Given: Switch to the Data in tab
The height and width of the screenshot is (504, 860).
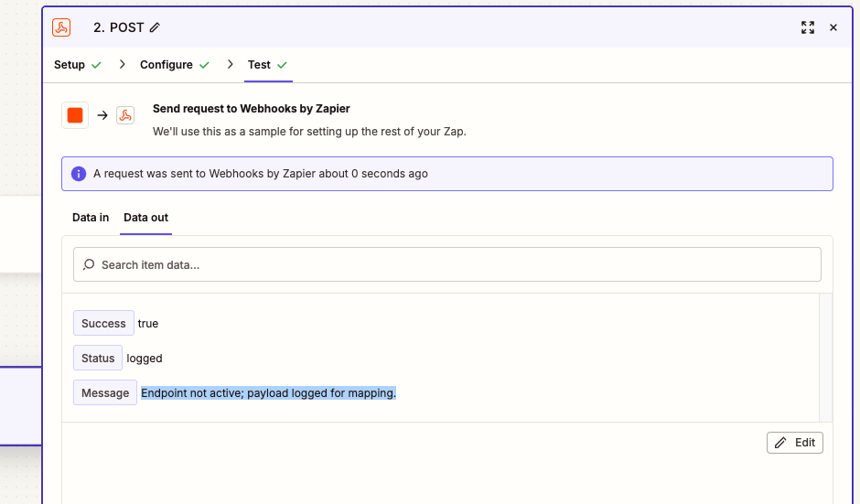Looking at the screenshot, I should click(91, 218).
